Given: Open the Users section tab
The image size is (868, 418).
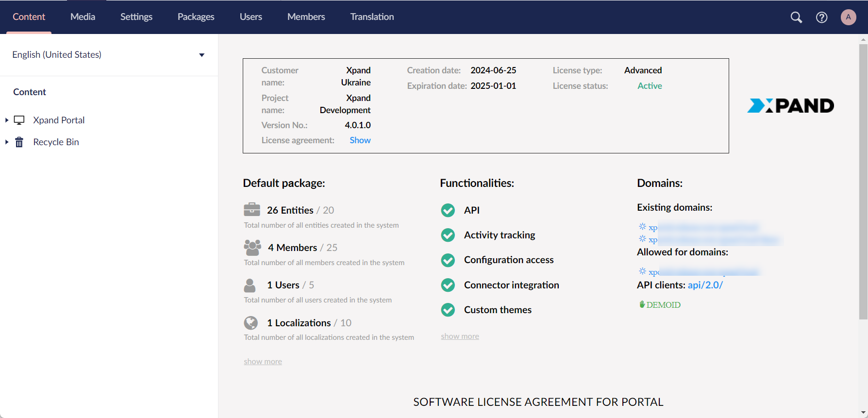Looking at the screenshot, I should pos(251,17).
